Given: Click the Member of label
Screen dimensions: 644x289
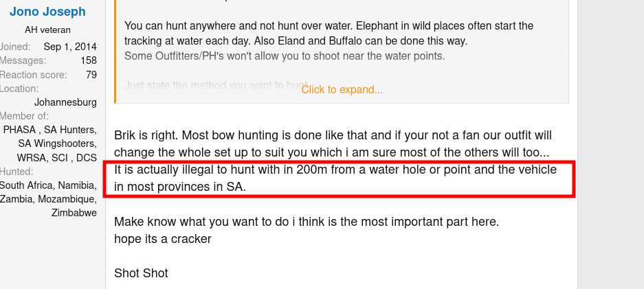Looking at the screenshot, I should (24, 116).
